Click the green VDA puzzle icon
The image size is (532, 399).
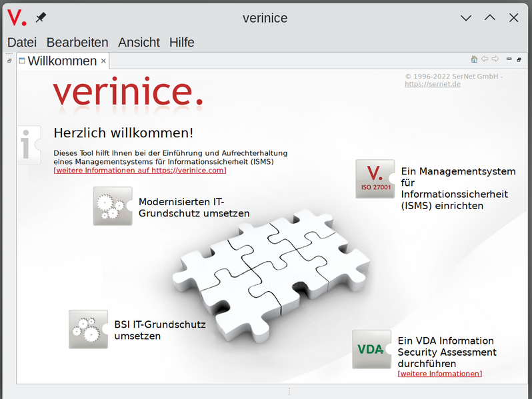pos(372,349)
